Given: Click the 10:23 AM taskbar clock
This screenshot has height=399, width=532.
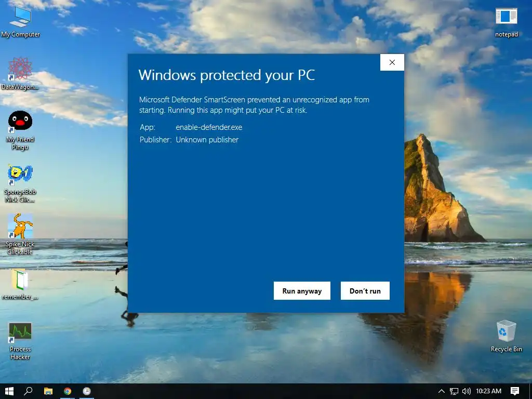Looking at the screenshot, I should point(488,391).
